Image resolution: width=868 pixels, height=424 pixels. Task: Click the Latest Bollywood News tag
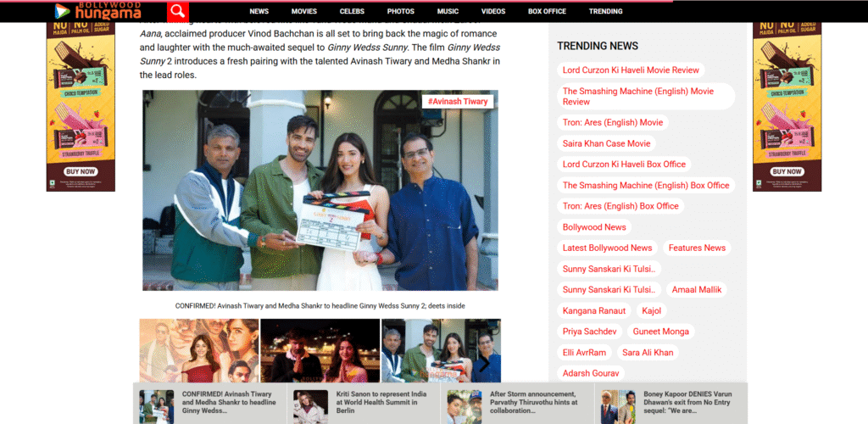(607, 248)
